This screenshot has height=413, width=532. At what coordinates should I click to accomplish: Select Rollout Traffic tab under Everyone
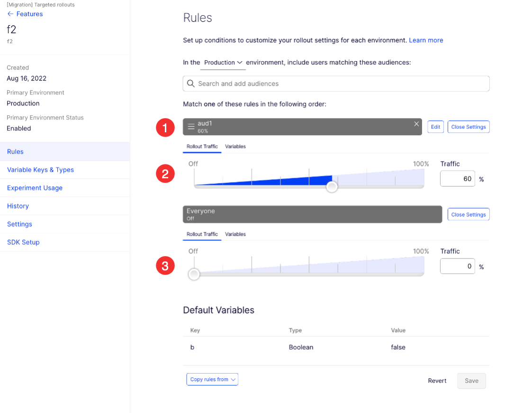[202, 234]
